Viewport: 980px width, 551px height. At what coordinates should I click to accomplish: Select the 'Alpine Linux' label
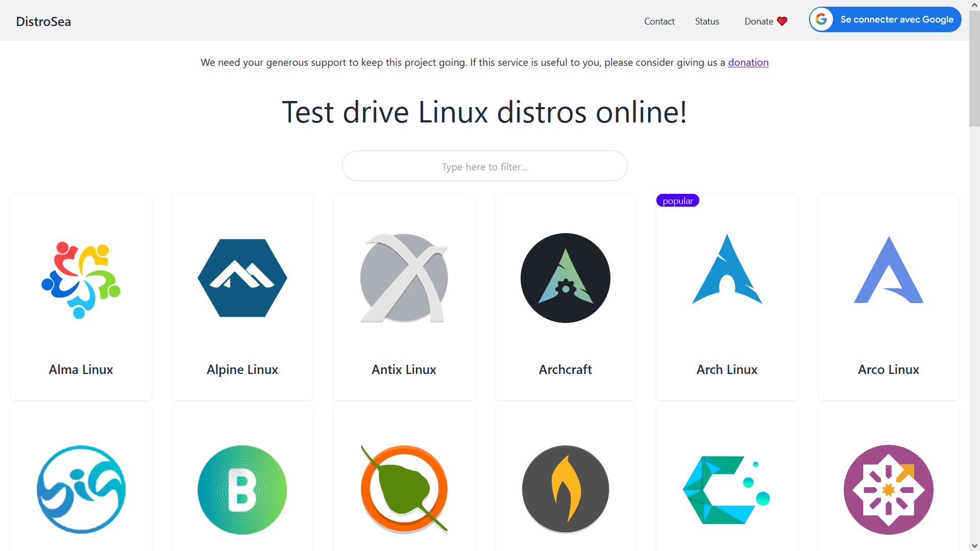coord(242,370)
